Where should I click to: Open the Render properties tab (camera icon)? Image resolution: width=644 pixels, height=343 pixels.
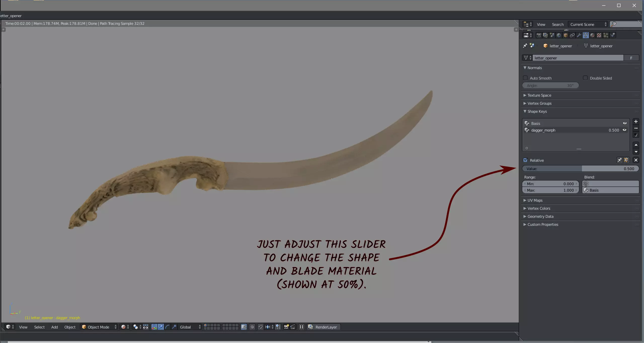[539, 35]
